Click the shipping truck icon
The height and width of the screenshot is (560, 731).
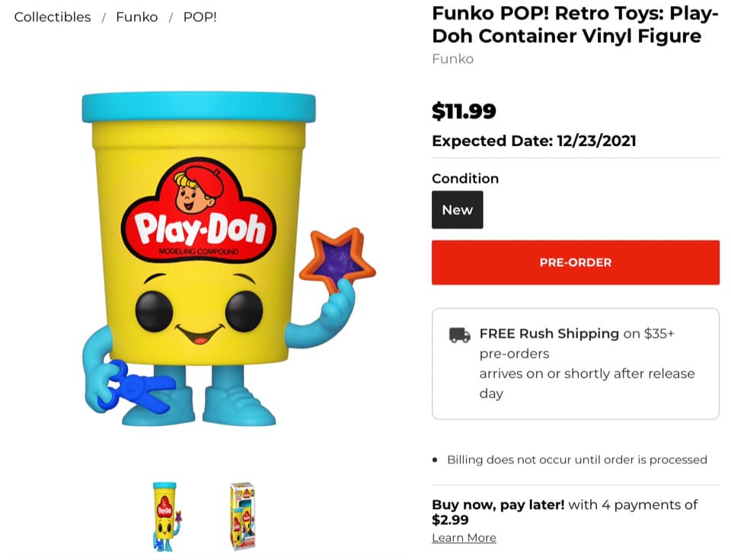459,335
